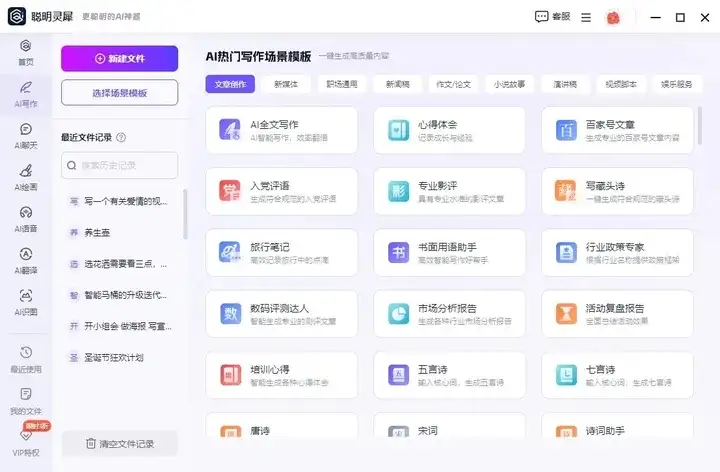
Task: Open recent file 圣诞节狂欢计划
Action: pos(118,357)
